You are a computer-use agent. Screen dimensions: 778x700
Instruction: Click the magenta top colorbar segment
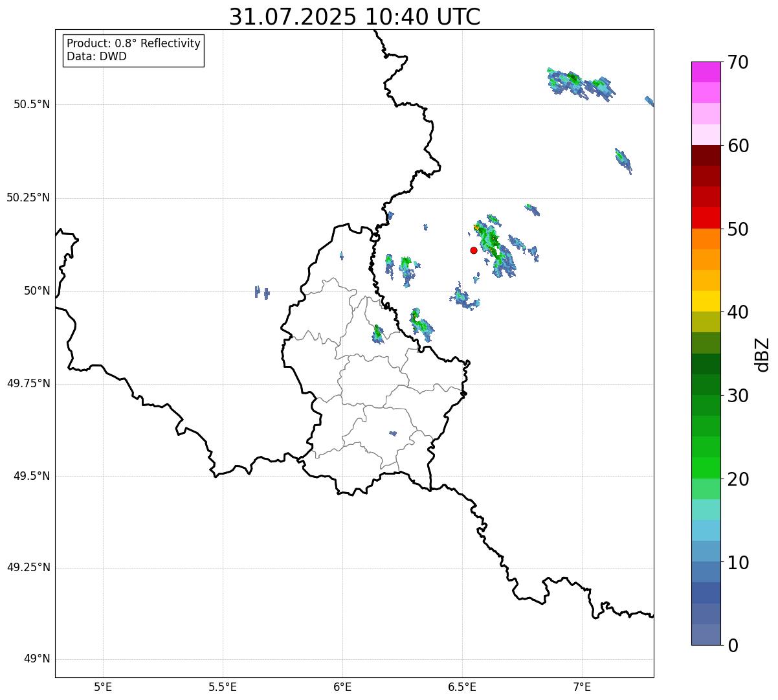[x=706, y=72]
